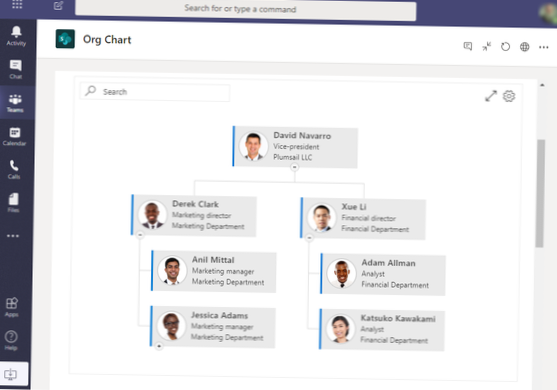
Task: Click Xue Li's photo
Action: [321, 217]
